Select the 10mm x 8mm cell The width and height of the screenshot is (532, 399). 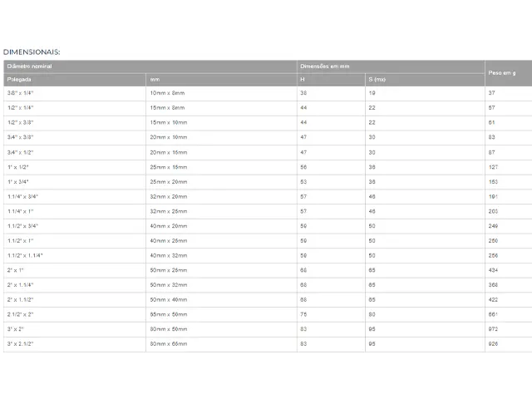pyautogui.click(x=222, y=93)
